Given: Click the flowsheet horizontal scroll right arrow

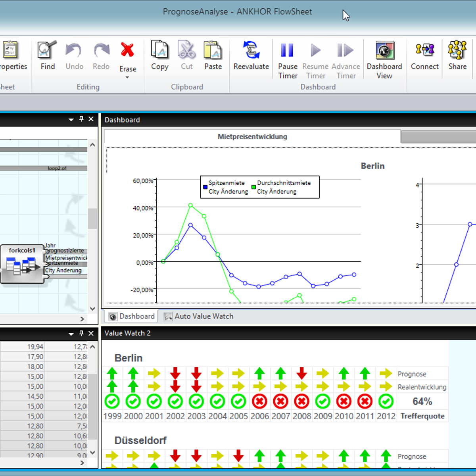Looking at the screenshot, I should click(82, 319).
